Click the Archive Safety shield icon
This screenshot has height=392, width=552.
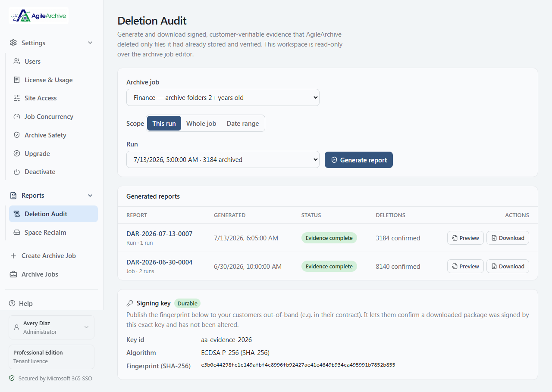17,135
